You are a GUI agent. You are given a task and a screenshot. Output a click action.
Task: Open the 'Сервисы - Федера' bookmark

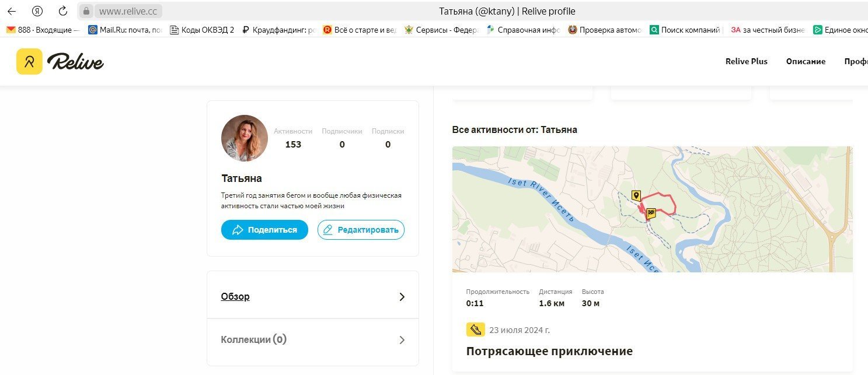[441, 30]
